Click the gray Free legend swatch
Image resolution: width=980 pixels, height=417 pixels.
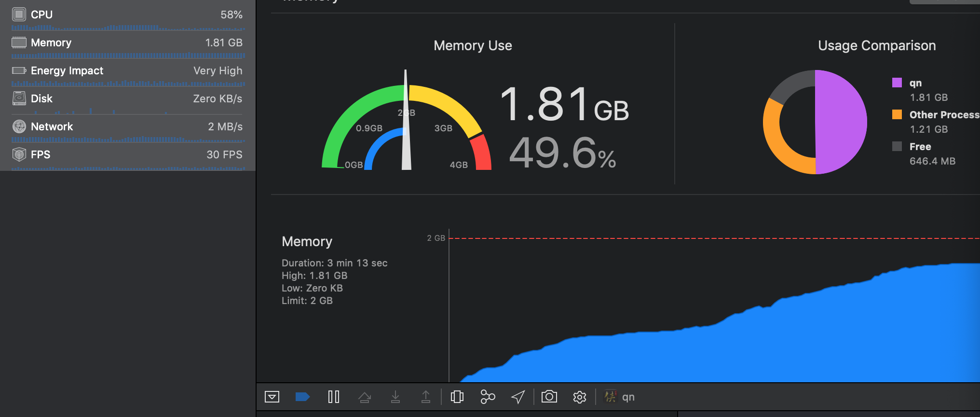click(897, 146)
